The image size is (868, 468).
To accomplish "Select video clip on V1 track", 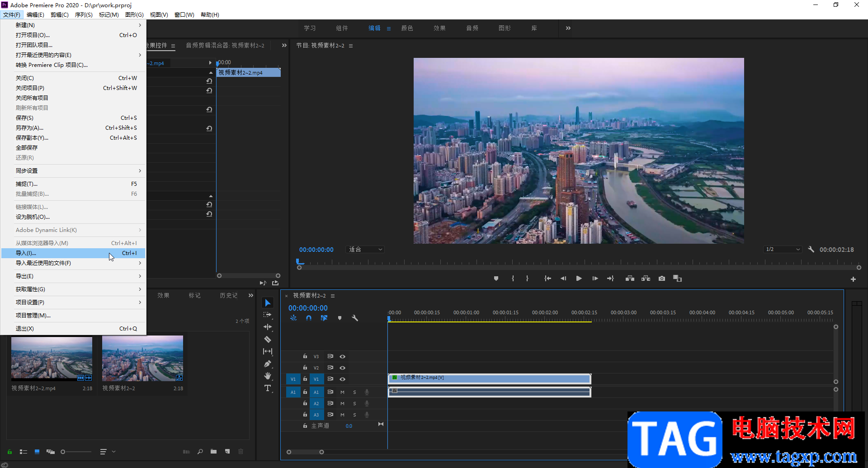I will [x=489, y=378].
